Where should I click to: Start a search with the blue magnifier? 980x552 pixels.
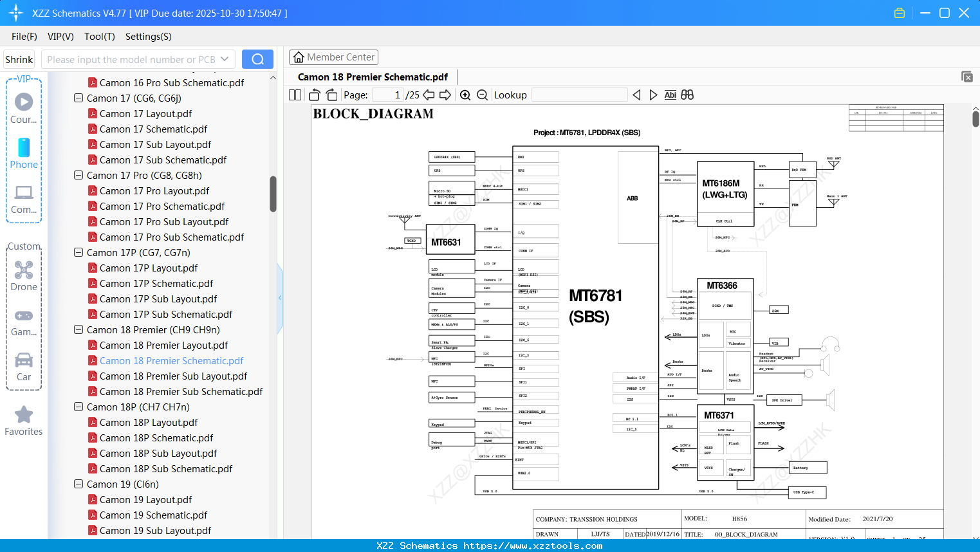coord(257,59)
